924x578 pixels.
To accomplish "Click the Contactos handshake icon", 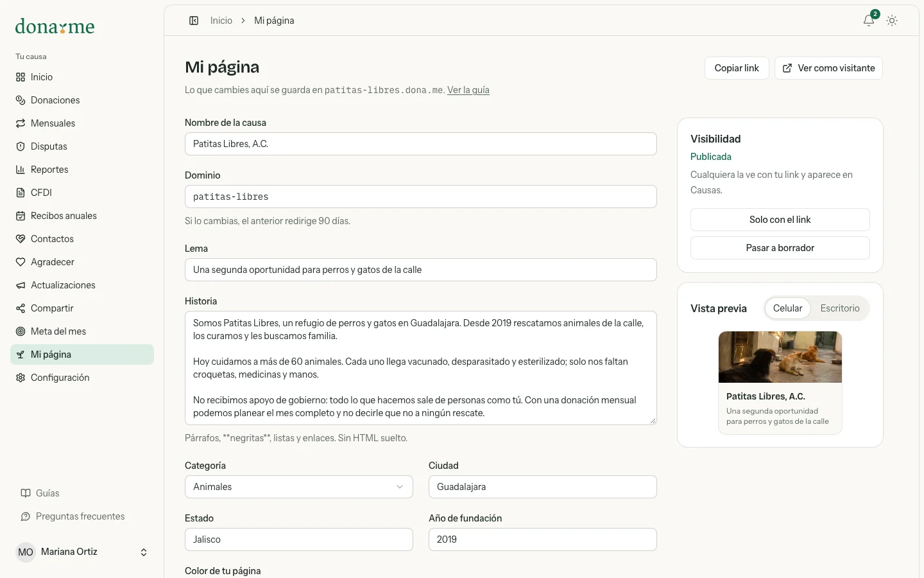I will coord(21,239).
